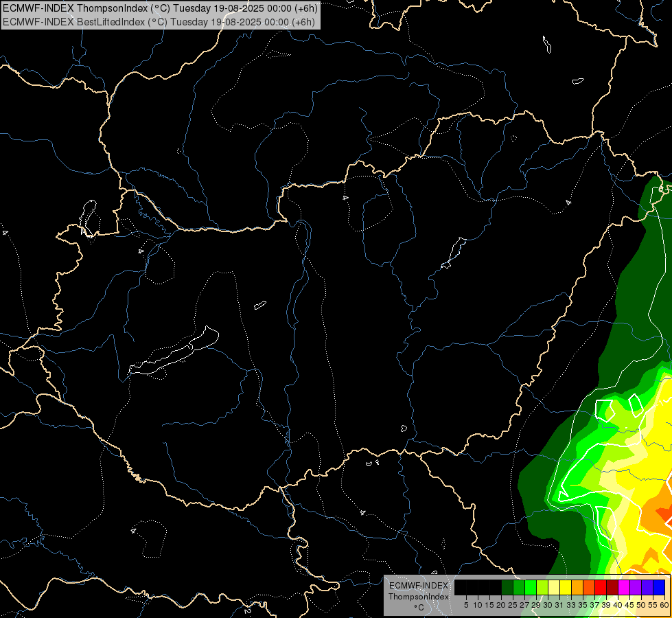The height and width of the screenshot is (618, 672).
Task: Click the legend tick value "37"
Action: [x=594, y=605]
